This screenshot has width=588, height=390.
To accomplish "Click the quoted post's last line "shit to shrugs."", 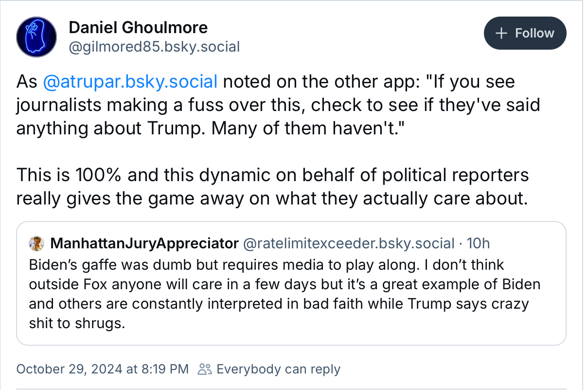I will 77,323.
